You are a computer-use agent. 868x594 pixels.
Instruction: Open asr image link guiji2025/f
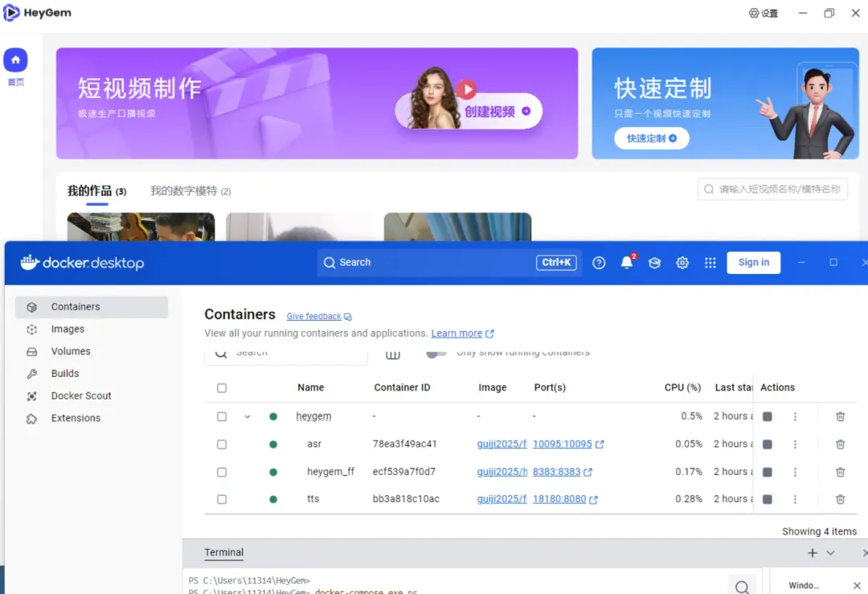coord(502,444)
